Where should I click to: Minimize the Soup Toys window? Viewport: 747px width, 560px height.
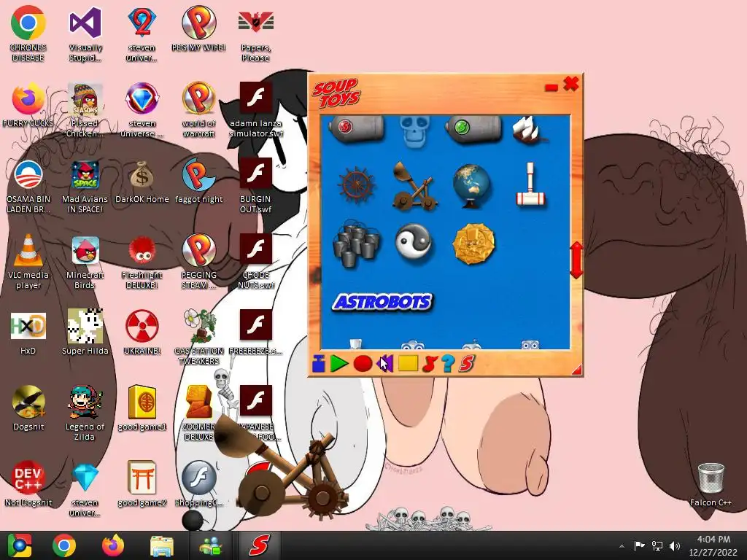click(551, 87)
